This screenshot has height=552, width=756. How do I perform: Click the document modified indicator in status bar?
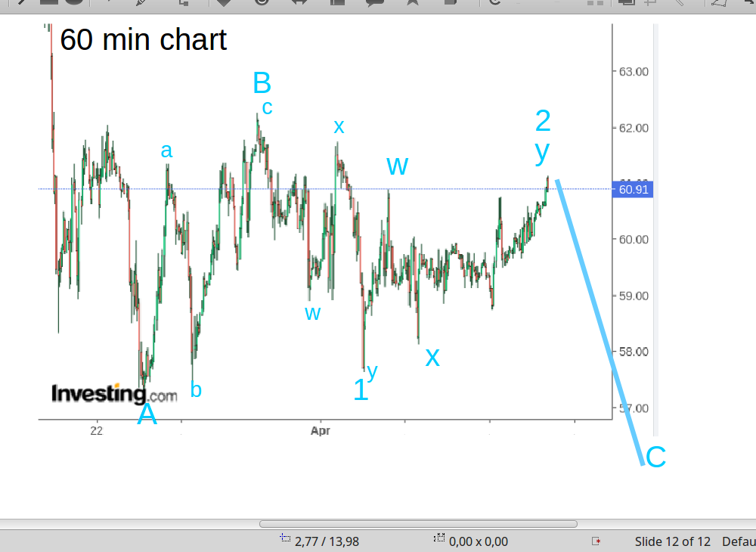(x=596, y=541)
